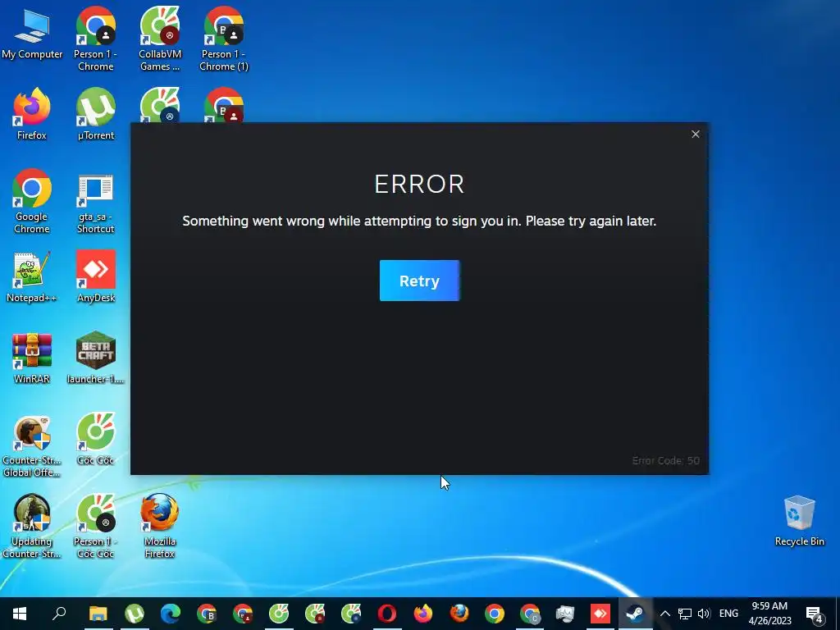Select the BetaCraft launcher desktop icon
Image resolution: width=840 pixels, height=630 pixels.
tap(95, 358)
